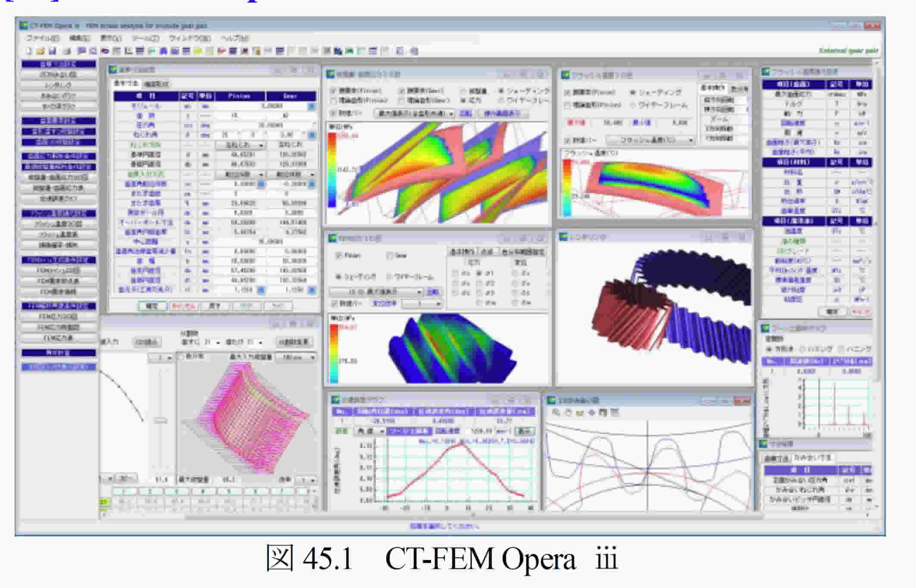Click the zoom magnifier icon in the 2D meshing window
This screenshot has height=588, width=916.
tap(556, 412)
